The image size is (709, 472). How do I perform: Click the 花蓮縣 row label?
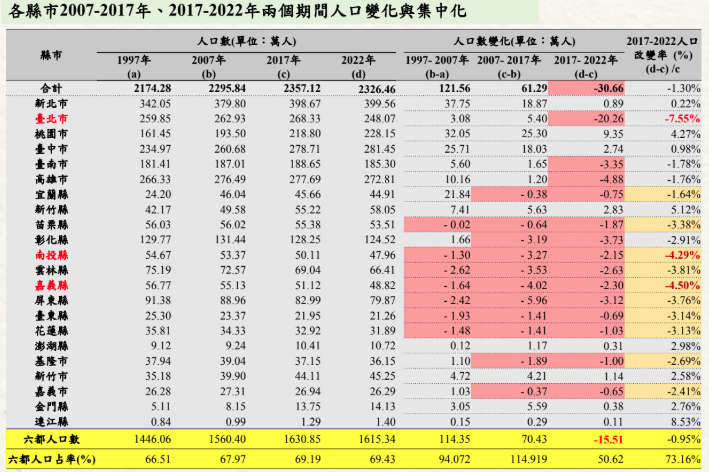(51, 331)
